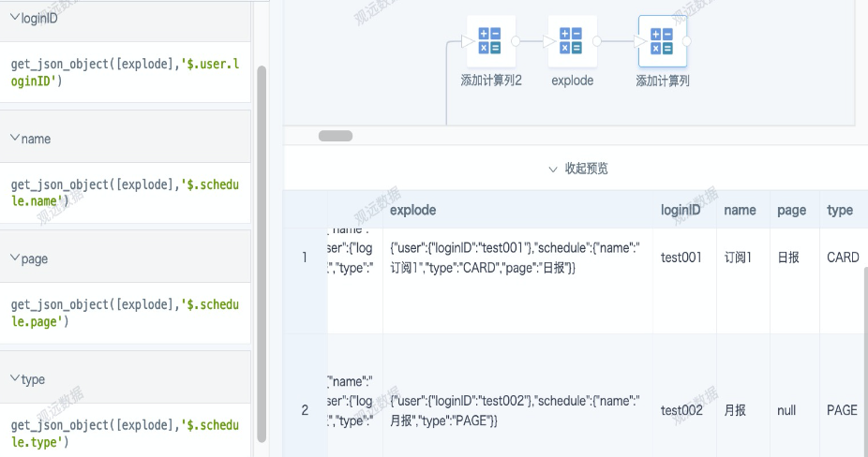Collapse the loginID field section
Image resolution: width=868 pixels, height=457 pixels.
pyautogui.click(x=15, y=18)
